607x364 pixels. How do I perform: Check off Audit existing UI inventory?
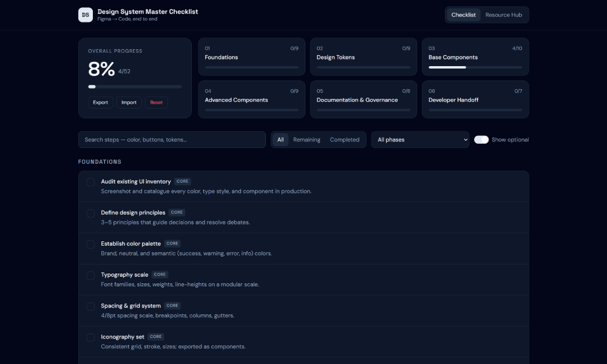coord(90,182)
